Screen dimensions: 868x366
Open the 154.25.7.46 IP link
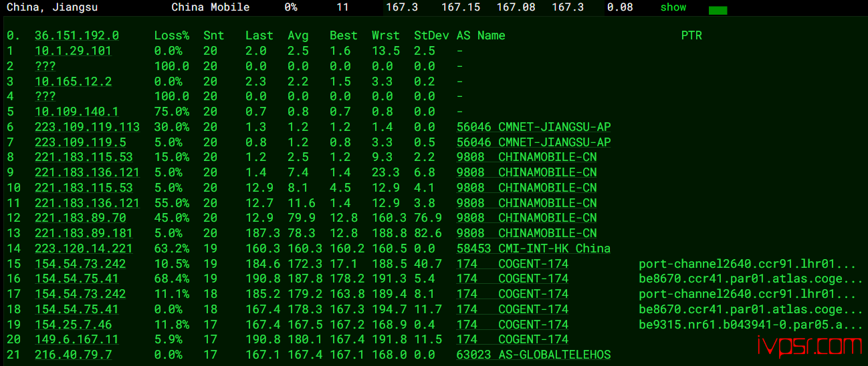[73, 325]
